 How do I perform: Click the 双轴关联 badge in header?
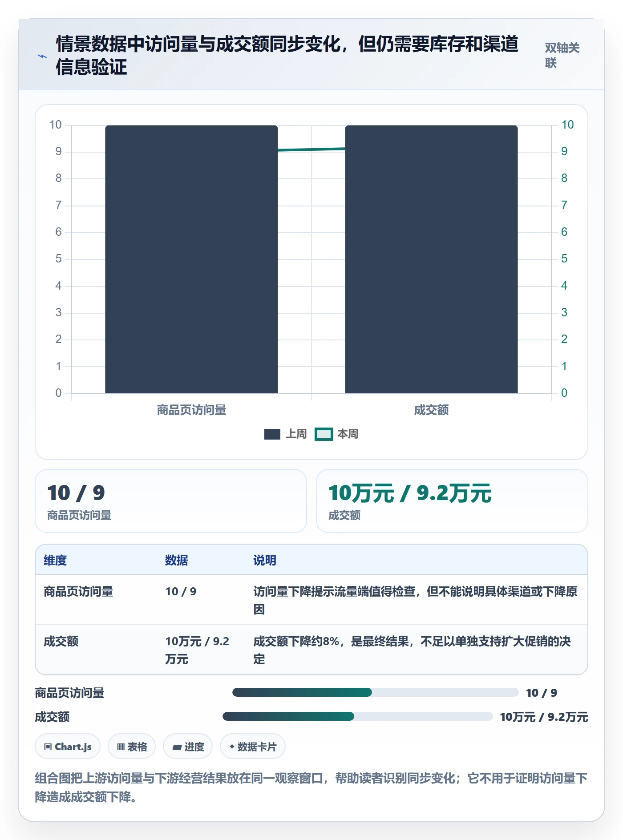tap(562, 56)
